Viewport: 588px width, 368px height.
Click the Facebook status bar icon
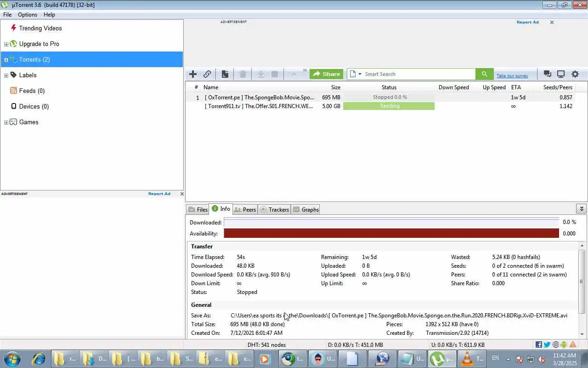pyautogui.click(x=539, y=345)
